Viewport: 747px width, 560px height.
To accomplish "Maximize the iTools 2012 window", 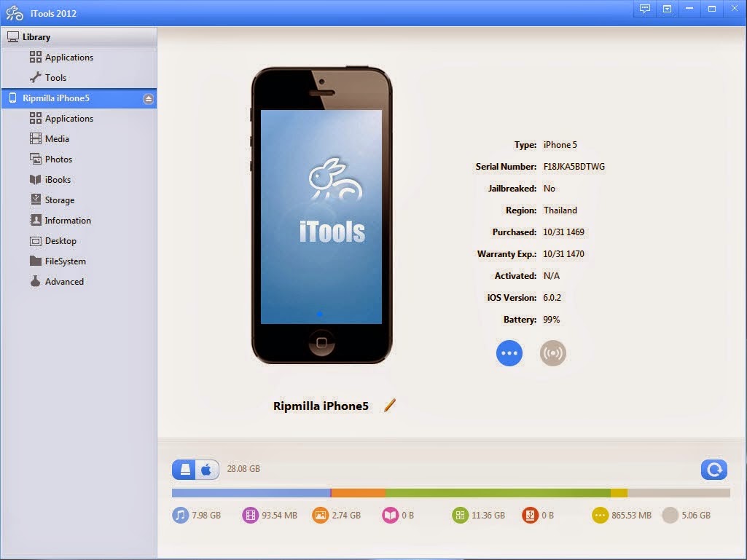I will pos(712,9).
